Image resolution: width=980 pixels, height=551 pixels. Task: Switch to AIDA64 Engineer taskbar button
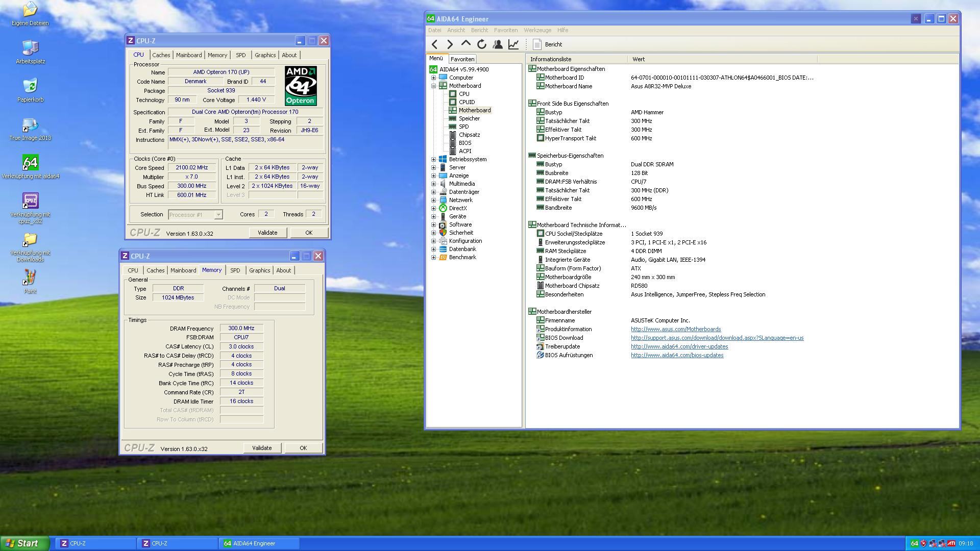point(259,543)
